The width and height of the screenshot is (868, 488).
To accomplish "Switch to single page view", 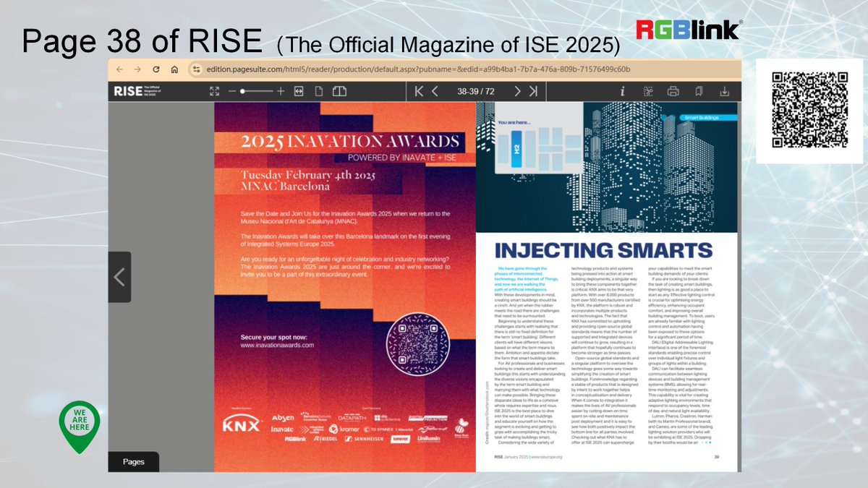I will click(318, 91).
